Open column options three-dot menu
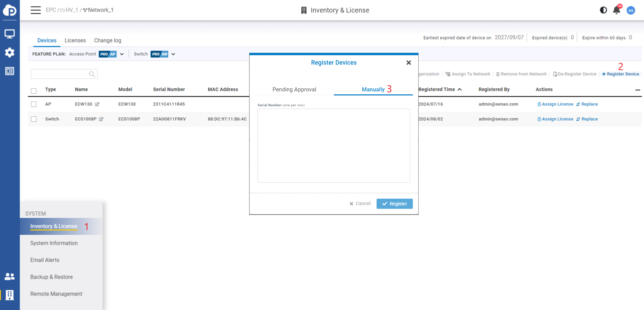Image resolution: width=644 pixels, height=310 pixels. [638, 90]
